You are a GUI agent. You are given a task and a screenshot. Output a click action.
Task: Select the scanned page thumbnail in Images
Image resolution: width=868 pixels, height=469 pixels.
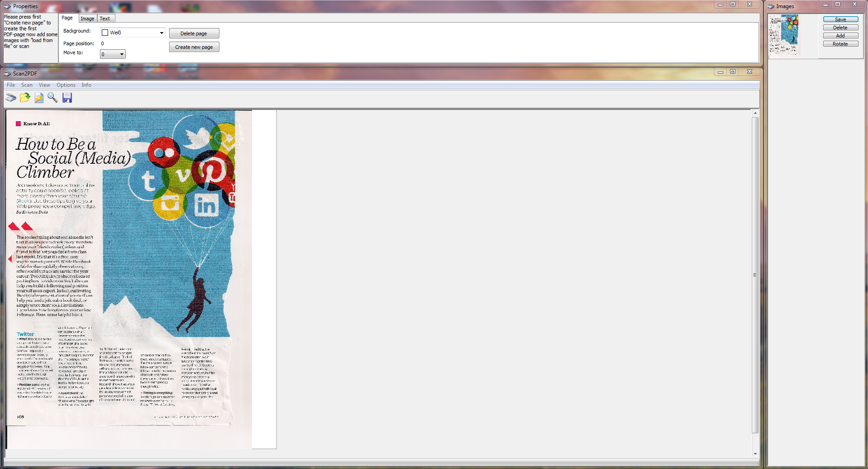click(x=785, y=35)
